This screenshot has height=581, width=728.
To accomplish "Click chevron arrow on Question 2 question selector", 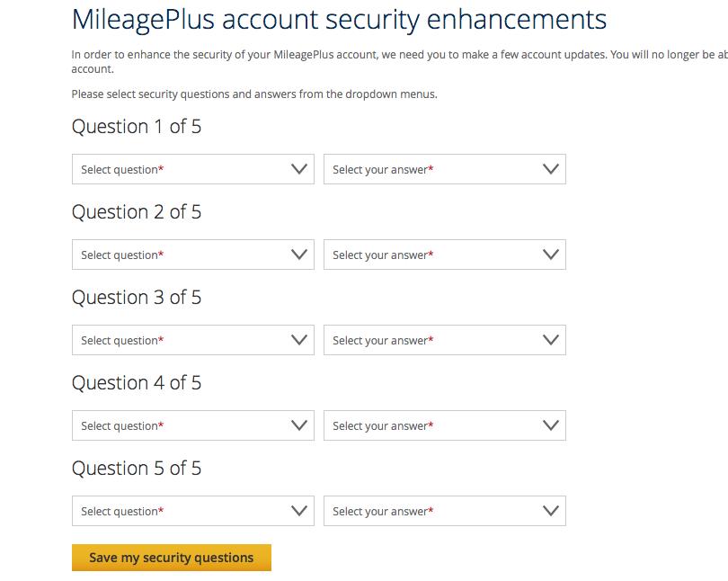I will [300, 255].
